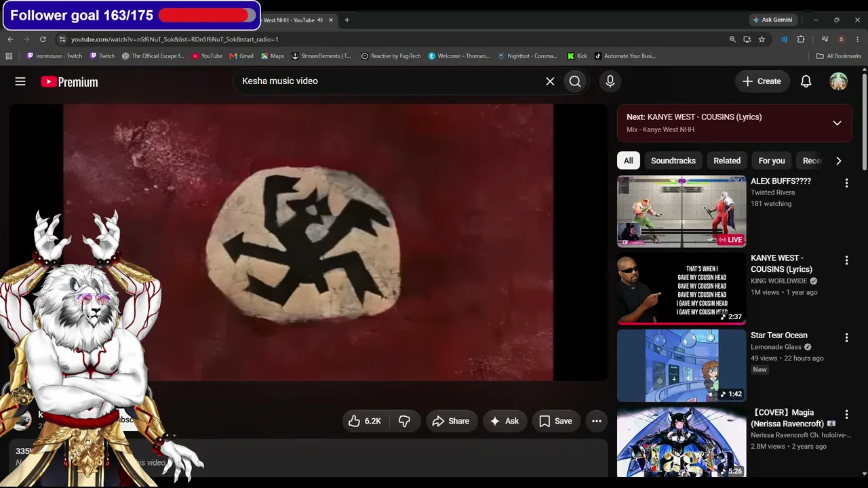Open options menu for KANYE WEST - COUSINS video
The image size is (868, 488).
(x=846, y=260)
